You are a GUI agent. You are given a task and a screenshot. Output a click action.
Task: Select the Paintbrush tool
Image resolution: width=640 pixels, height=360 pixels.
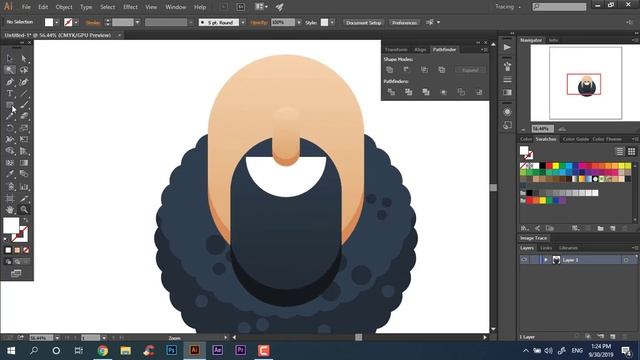coord(24,105)
